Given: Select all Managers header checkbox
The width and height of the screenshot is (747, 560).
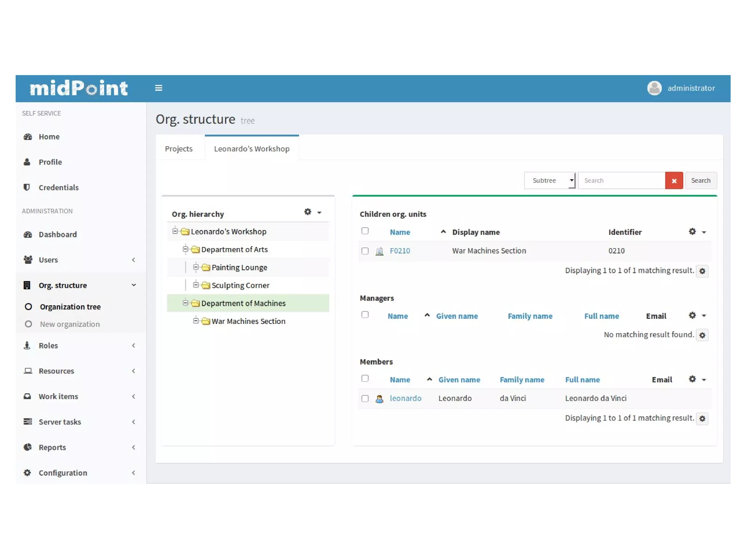Looking at the screenshot, I should click(x=365, y=315).
